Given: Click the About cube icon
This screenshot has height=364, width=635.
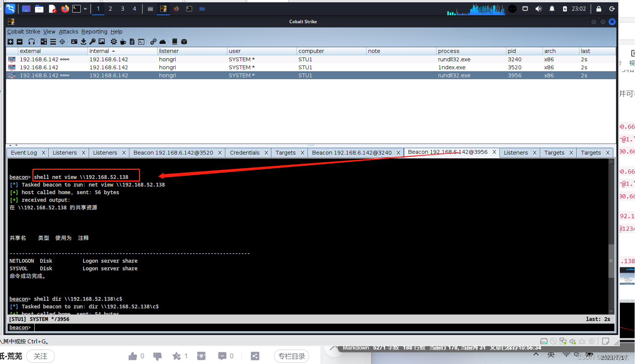Looking at the screenshot, I should click(184, 42).
